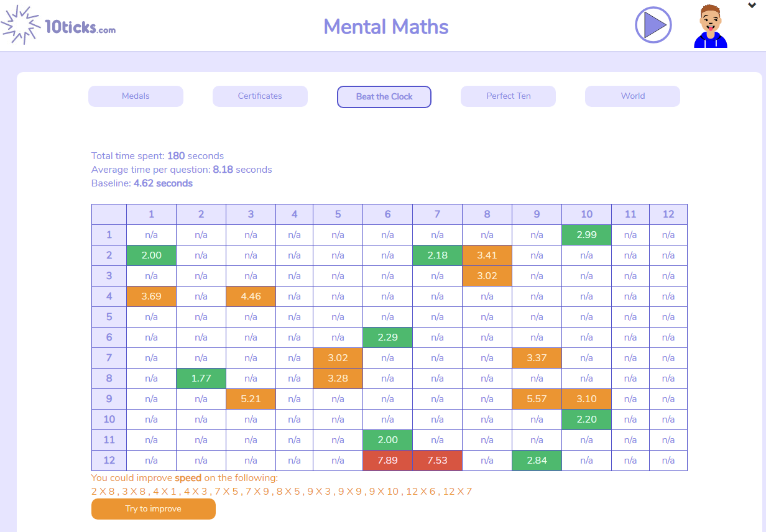Expand the chevron dropdown beside the avatar
Screen dimensions: 766x532
(751, 6)
